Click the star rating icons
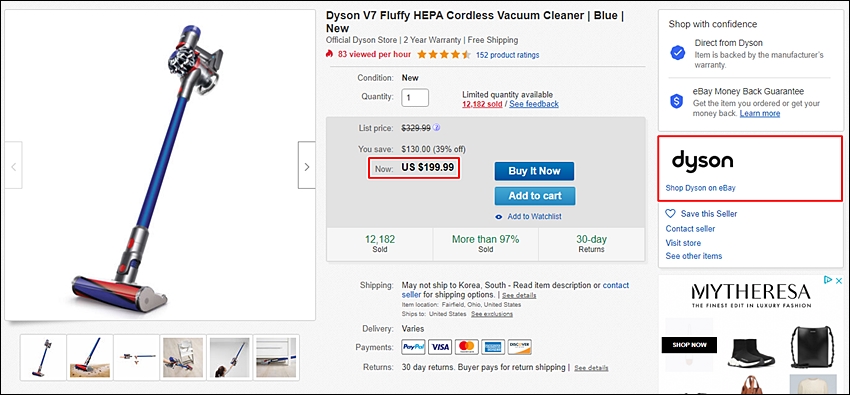 point(443,55)
